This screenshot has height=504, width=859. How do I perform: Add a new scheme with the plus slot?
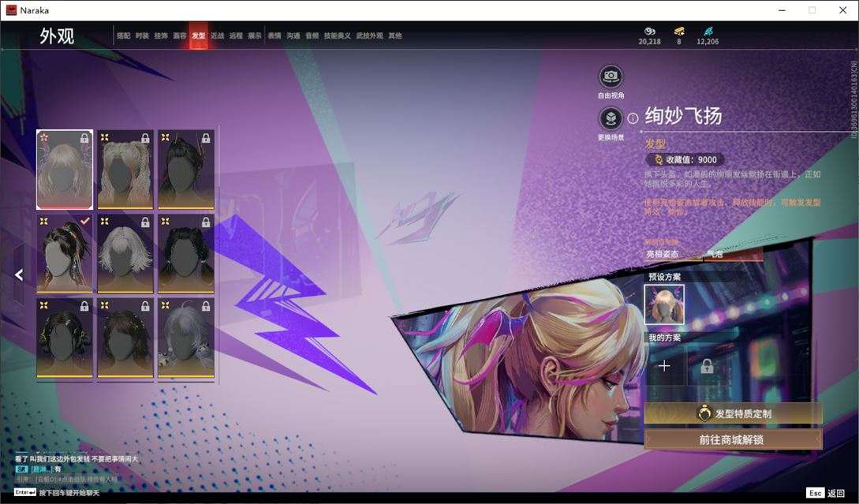[x=664, y=365]
